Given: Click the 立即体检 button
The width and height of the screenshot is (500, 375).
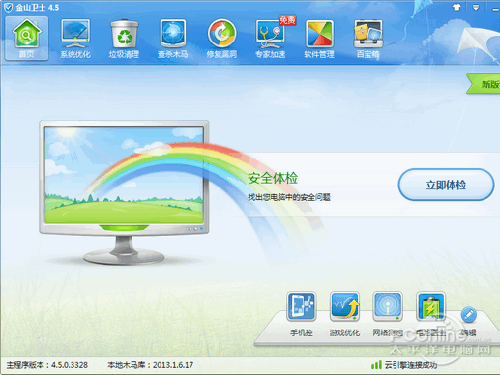Looking at the screenshot, I should tap(446, 185).
